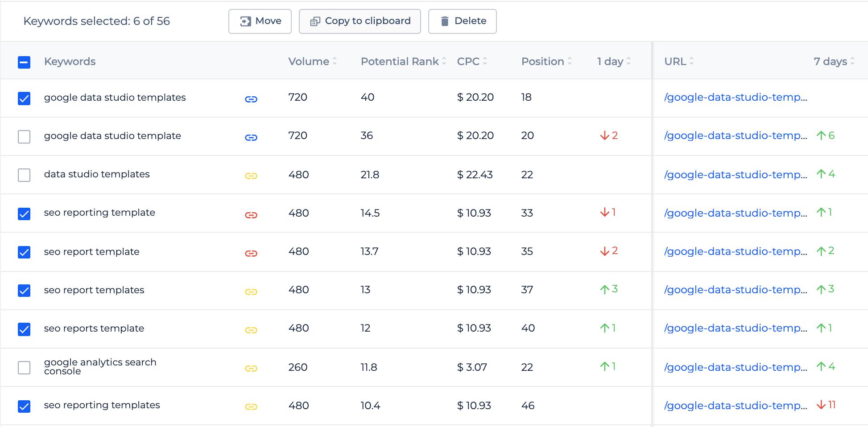Open URL for google data studio templates

pyautogui.click(x=736, y=97)
